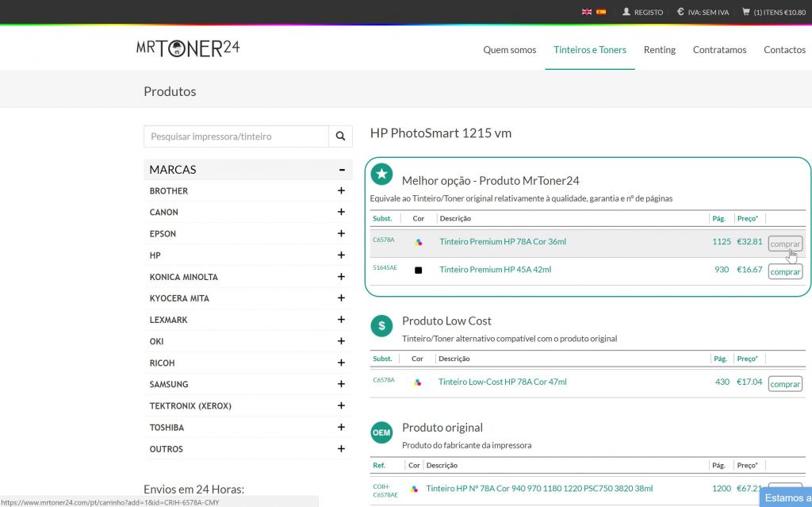Focus the Pesquisar impressora/tinteiro search field
The height and width of the screenshot is (507, 812).
tap(236, 136)
